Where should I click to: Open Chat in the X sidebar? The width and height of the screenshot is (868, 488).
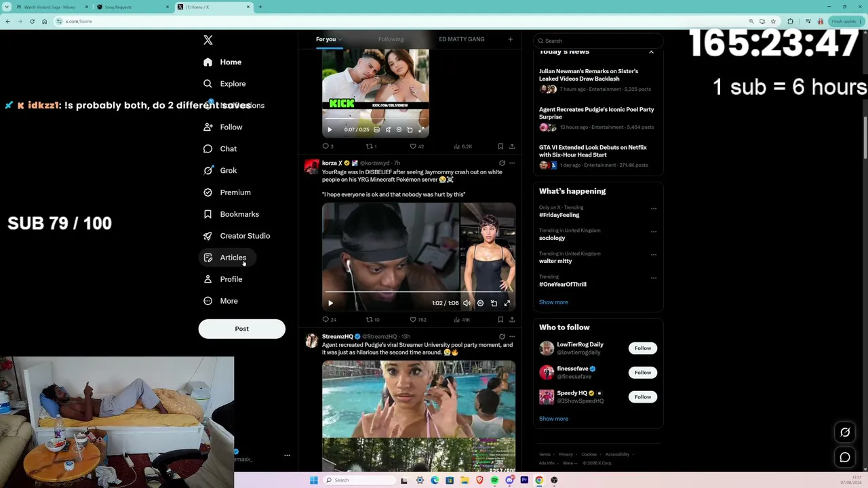[x=220, y=149]
